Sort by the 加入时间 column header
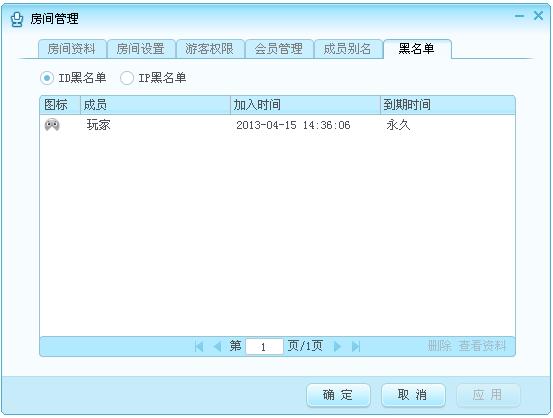The image size is (553, 418). [305, 105]
